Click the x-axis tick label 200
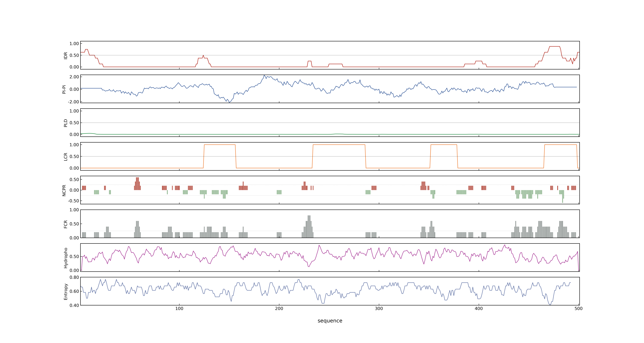 [x=279, y=309]
